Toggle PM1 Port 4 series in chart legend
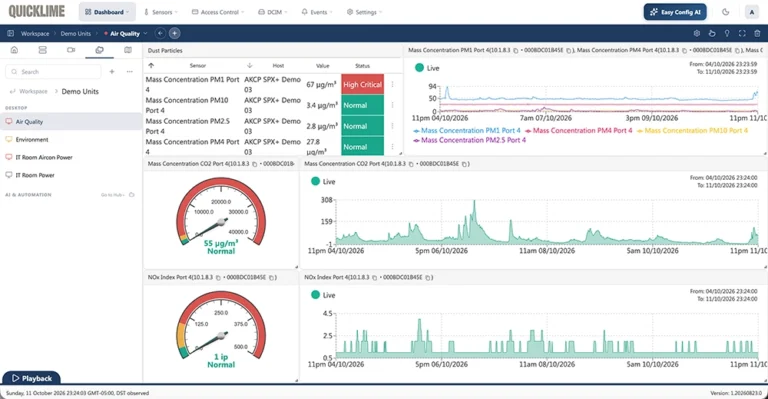Viewport: 768px width, 399px height. (467, 130)
